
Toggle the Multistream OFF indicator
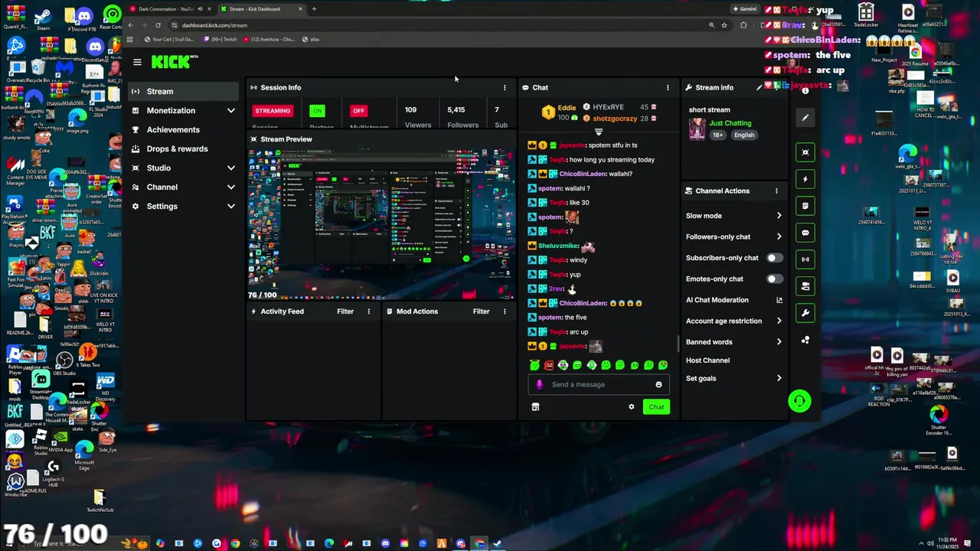[x=358, y=111]
